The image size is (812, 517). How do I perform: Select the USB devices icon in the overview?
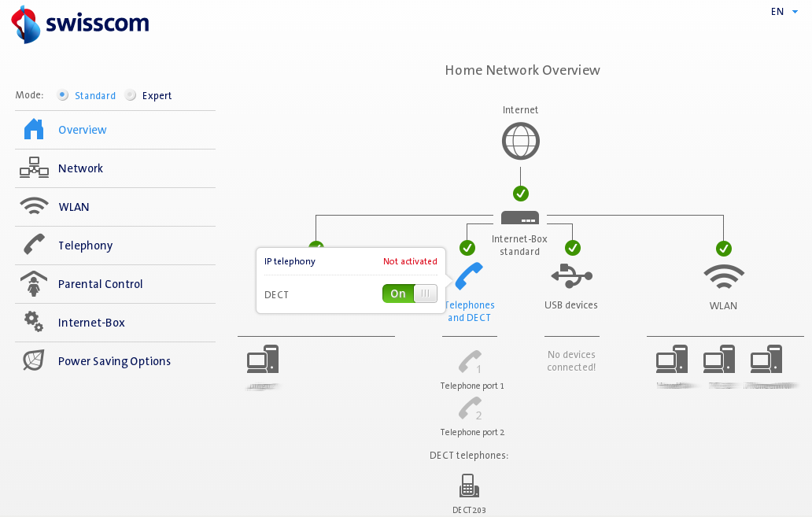[571, 276]
